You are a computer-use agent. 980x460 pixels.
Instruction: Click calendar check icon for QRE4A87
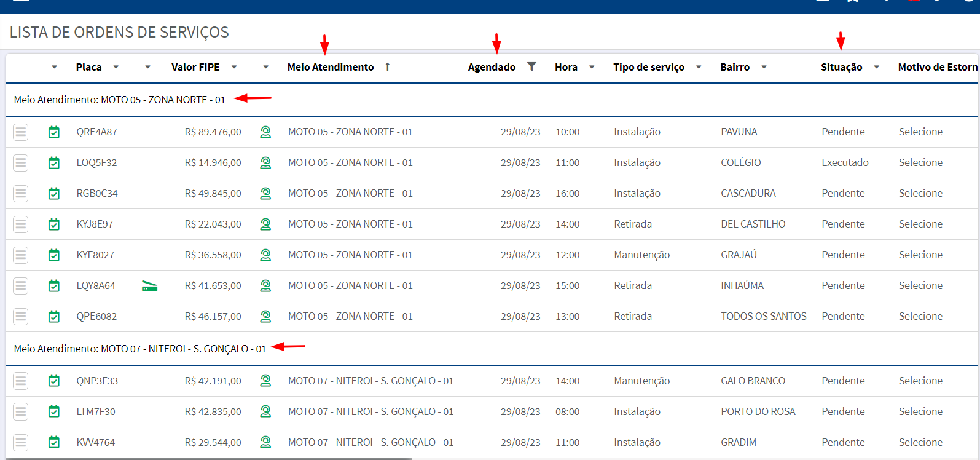(x=54, y=132)
